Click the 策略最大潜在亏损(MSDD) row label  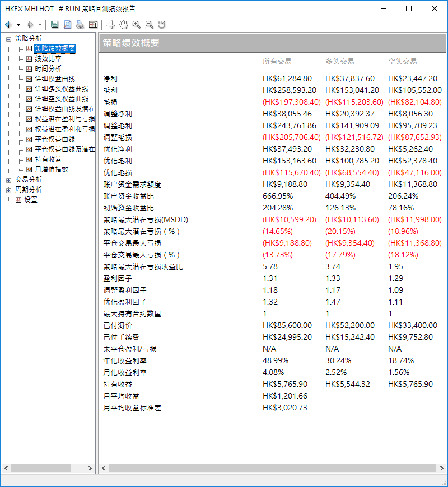[x=146, y=220]
